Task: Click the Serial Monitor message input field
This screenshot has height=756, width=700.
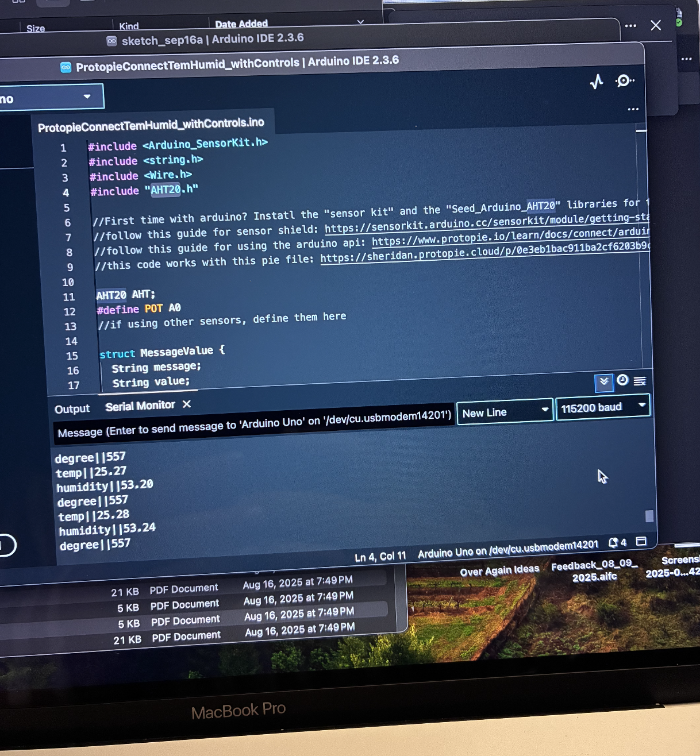Action: click(x=253, y=431)
